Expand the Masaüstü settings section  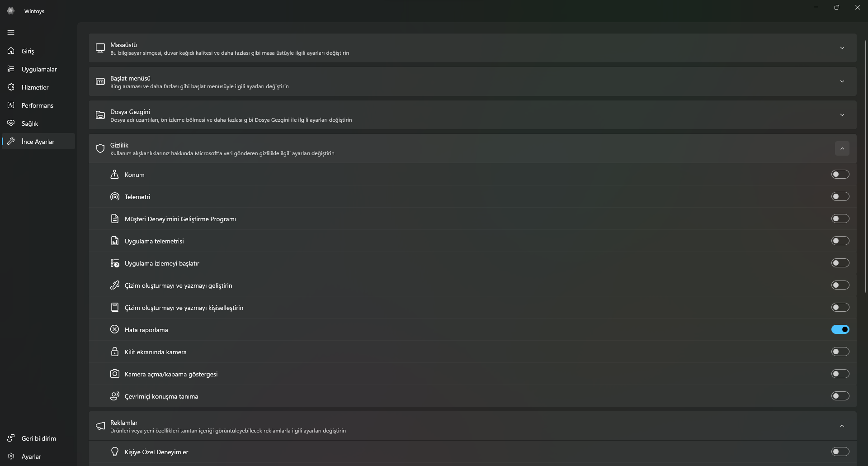coord(842,48)
